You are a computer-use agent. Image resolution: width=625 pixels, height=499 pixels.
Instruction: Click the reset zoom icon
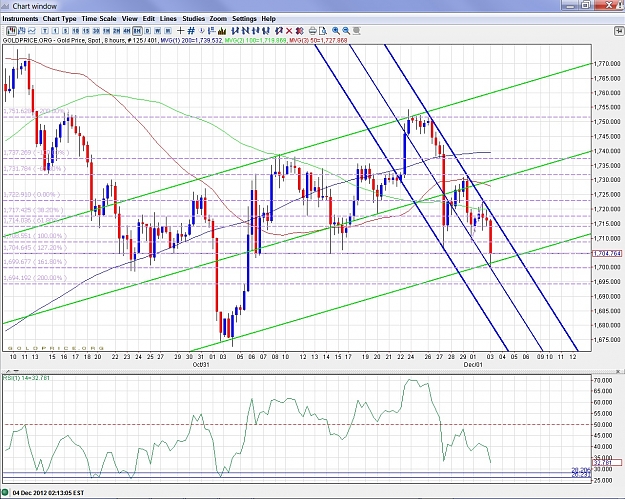pos(356,31)
